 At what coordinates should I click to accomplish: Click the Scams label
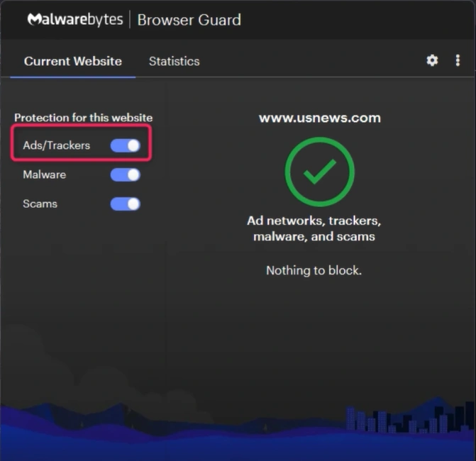coord(40,204)
